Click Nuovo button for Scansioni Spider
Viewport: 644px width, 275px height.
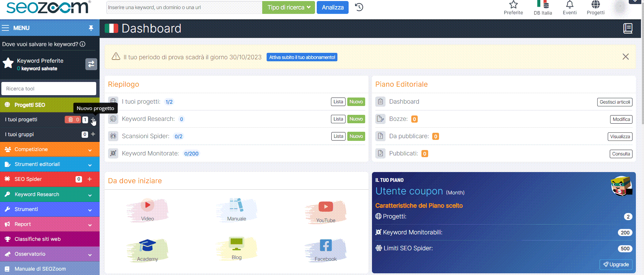tap(356, 136)
